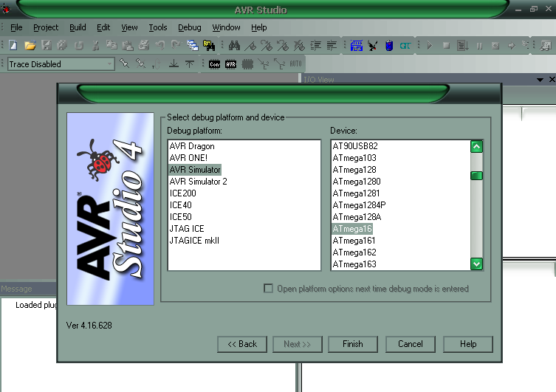Click the Cut scissors icon
The image size is (556, 392).
95,45
